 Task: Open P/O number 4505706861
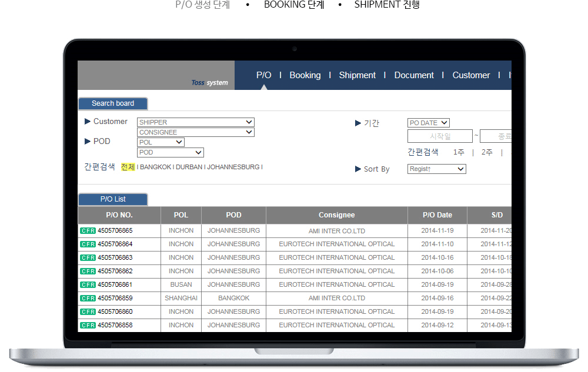tap(115, 284)
